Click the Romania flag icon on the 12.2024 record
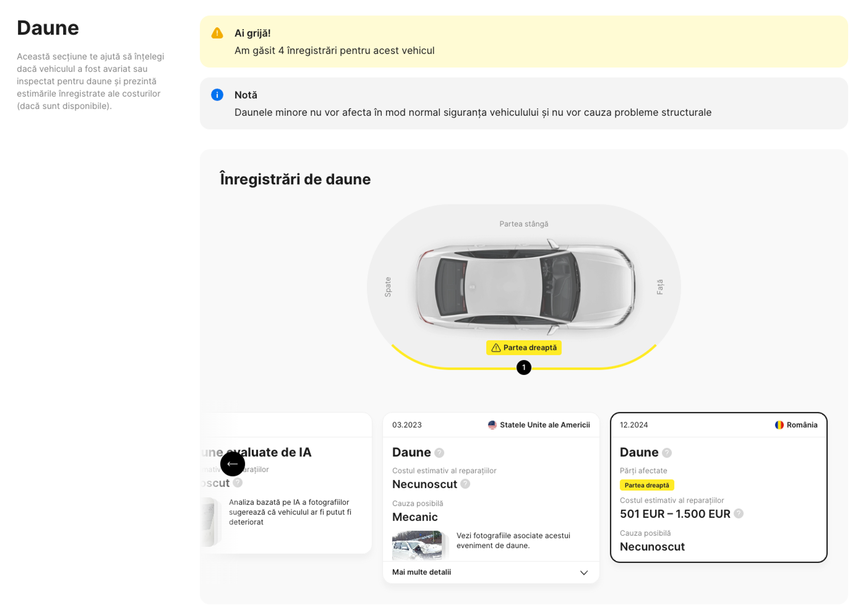Image resolution: width=864 pixels, height=616 pixels. pyautogui.click(x=779, y=425)
